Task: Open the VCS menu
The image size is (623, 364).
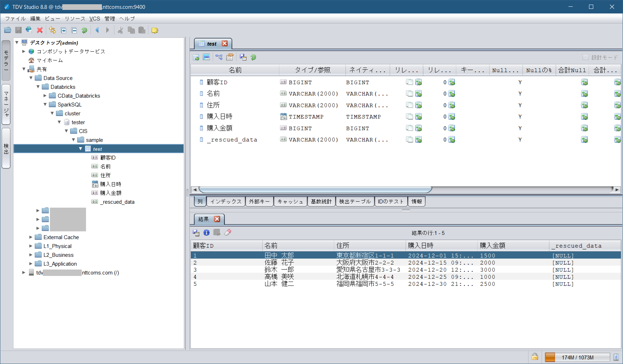Action: [x=95, y=19]
